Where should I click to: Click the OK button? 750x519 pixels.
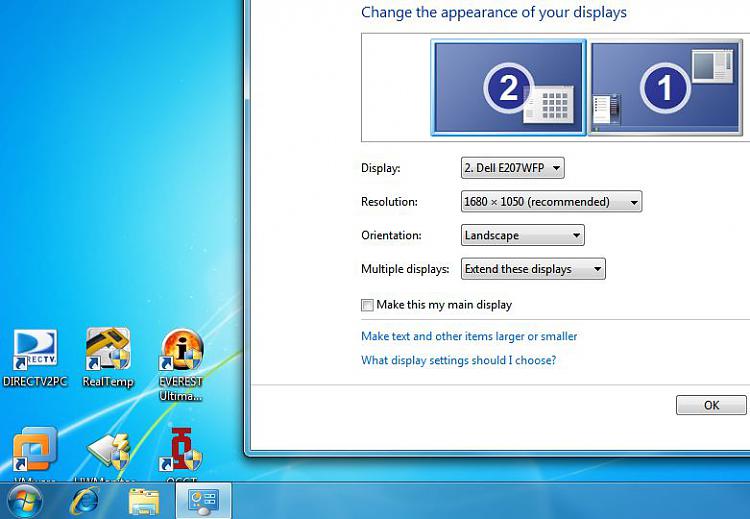point(711,405)
